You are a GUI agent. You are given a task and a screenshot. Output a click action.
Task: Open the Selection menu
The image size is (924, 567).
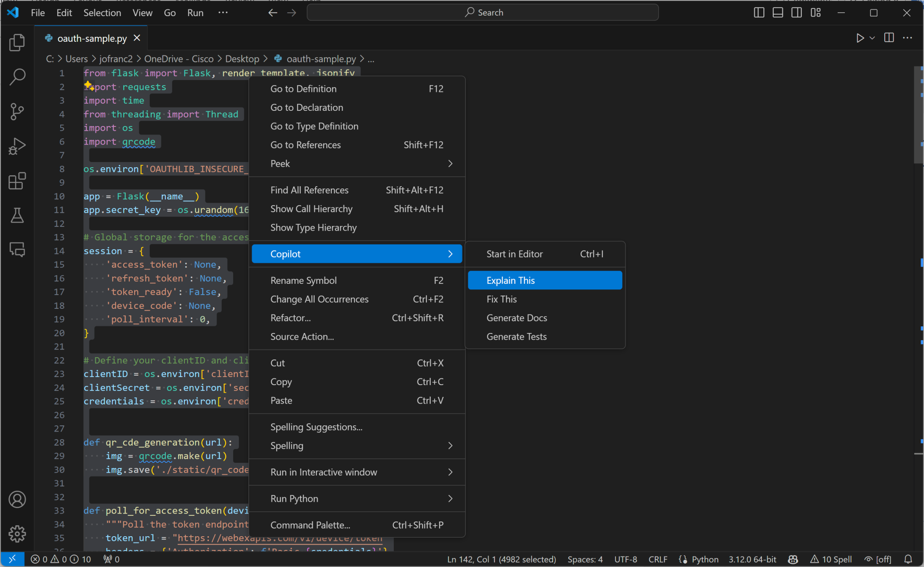pyautogui.click(x=102, y=13)
